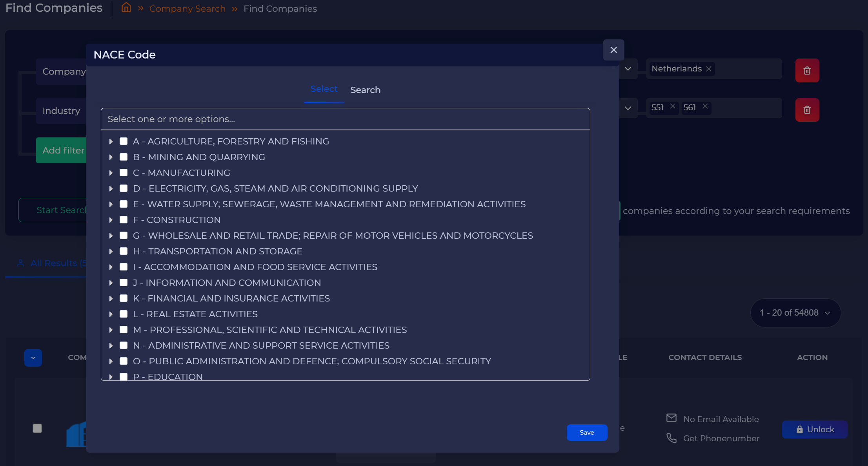Screen dimensions: 868x466
Task: Click the Get Phonenumber phone icon
Action: coord(671,438)
